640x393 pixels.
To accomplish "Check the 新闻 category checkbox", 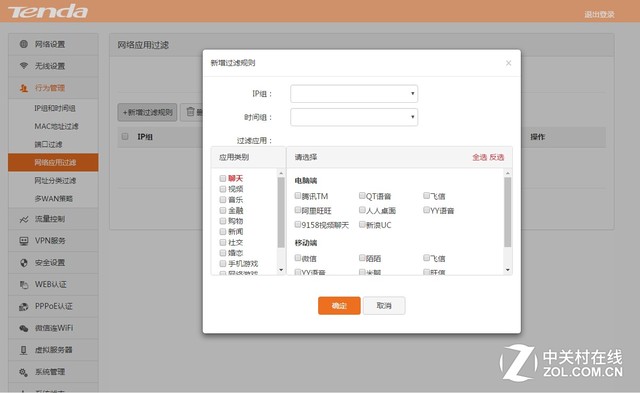I will pyautogui.click(x=223, y=231).
